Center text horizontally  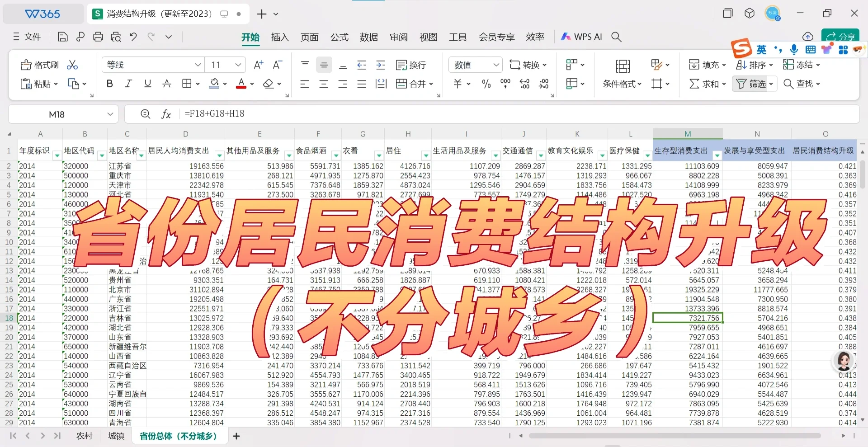click(x=324, y=84)
